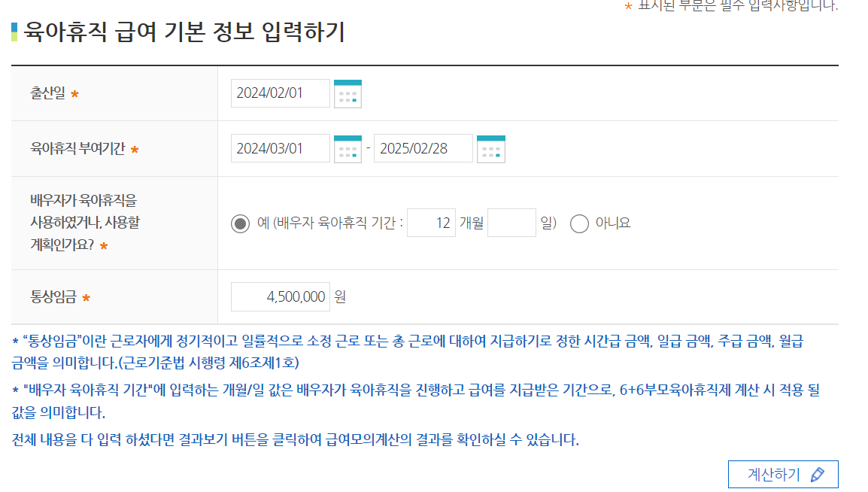Open the calendar picker for 출산일
This screenshot has width=868, height=492.
347,93
